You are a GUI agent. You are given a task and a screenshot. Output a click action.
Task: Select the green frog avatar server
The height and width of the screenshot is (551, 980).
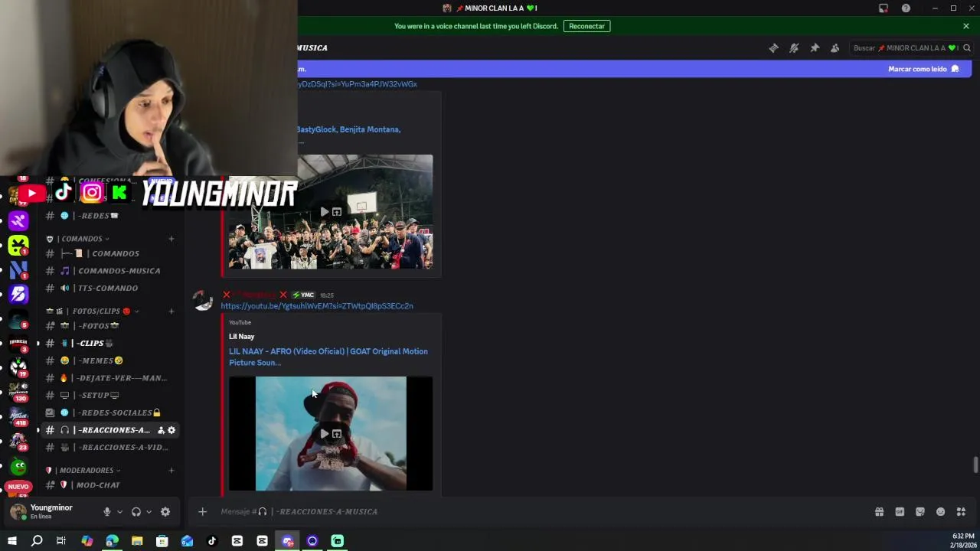(x=18, y=466)
